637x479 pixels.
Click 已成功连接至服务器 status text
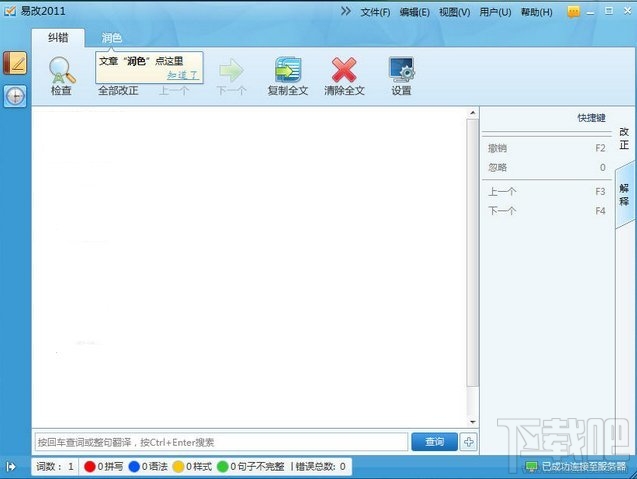[584, 466]
